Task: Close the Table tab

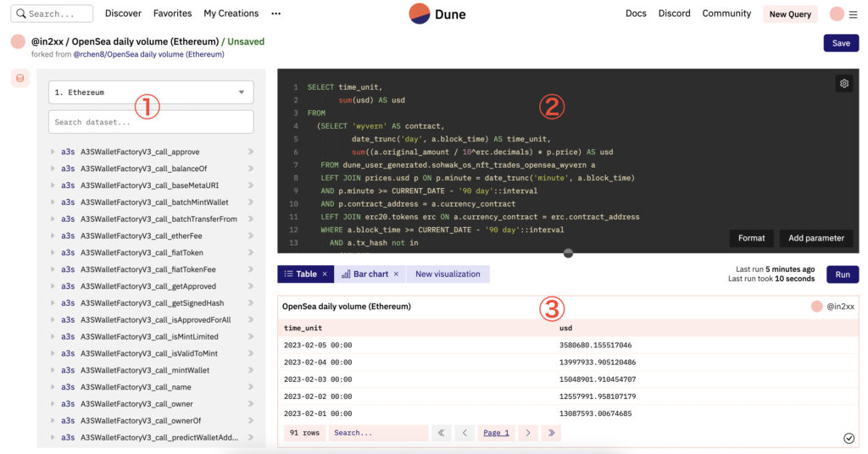Action: pyautogui.click(x=325, y=274)
